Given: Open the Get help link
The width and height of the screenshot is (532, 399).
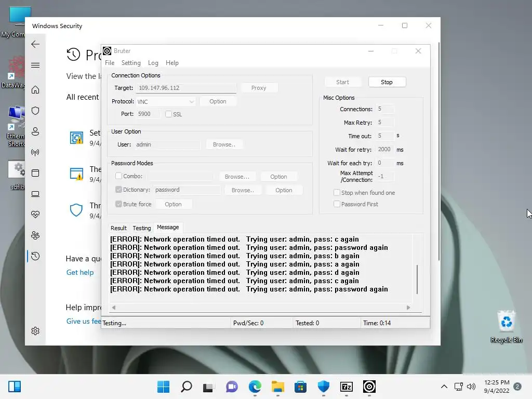Looking at the screenshot, I should click(x=79, y=272).
